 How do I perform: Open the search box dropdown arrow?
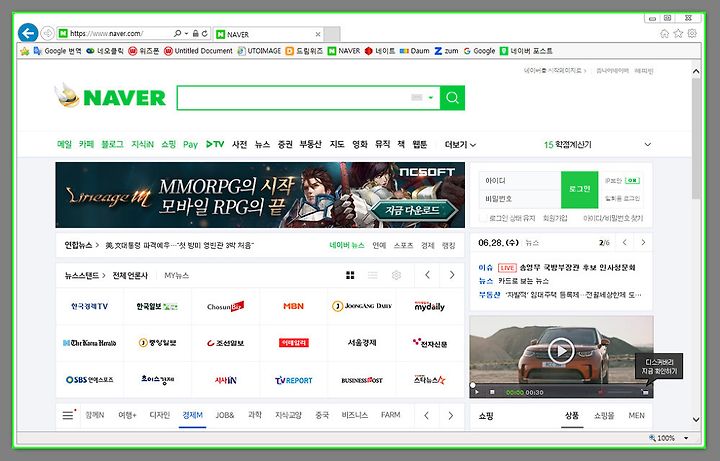[431, 98]
